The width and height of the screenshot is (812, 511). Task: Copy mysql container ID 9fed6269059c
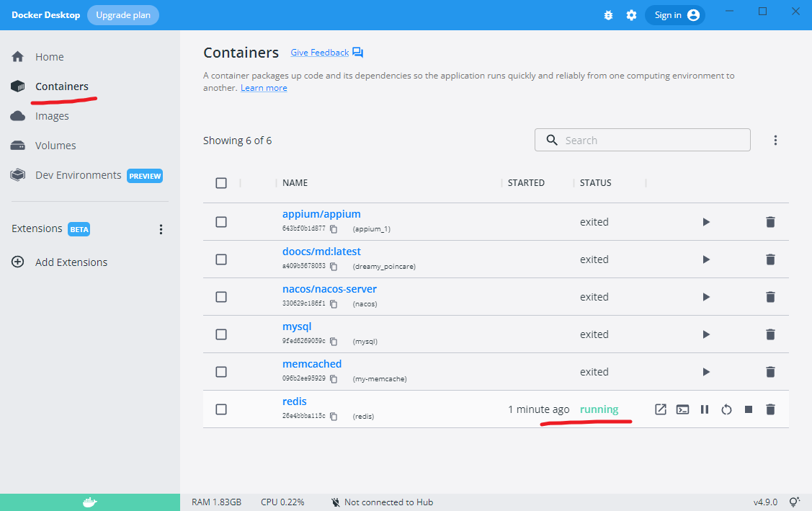[x=334, y=342]
